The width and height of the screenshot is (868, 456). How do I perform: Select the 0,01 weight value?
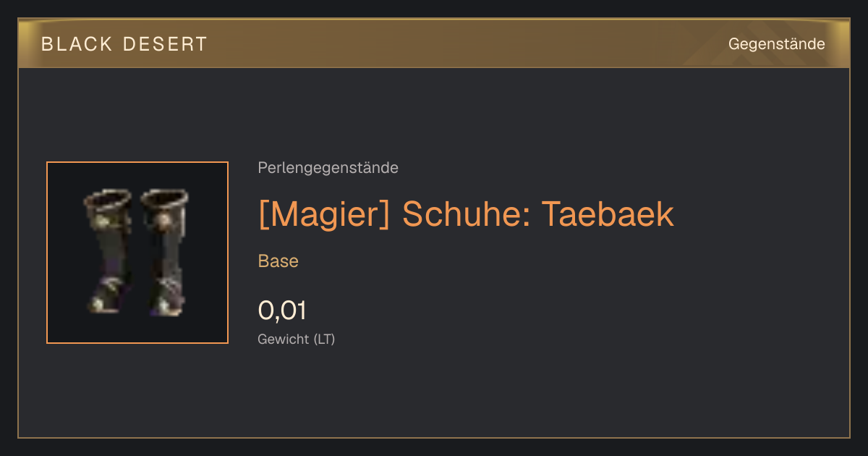click(282, 311)
